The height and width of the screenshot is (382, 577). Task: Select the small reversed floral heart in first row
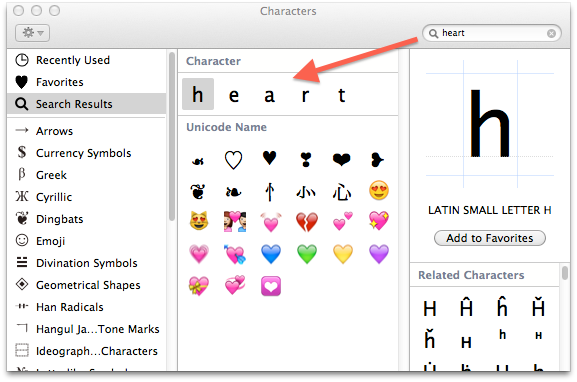point(198,161)
